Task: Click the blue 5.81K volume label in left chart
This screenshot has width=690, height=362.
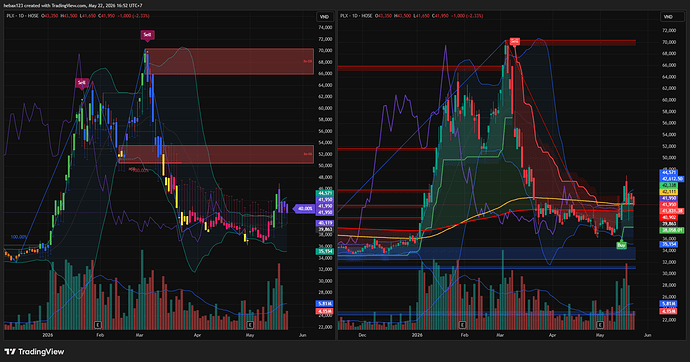Action: (x=325, y=304)
